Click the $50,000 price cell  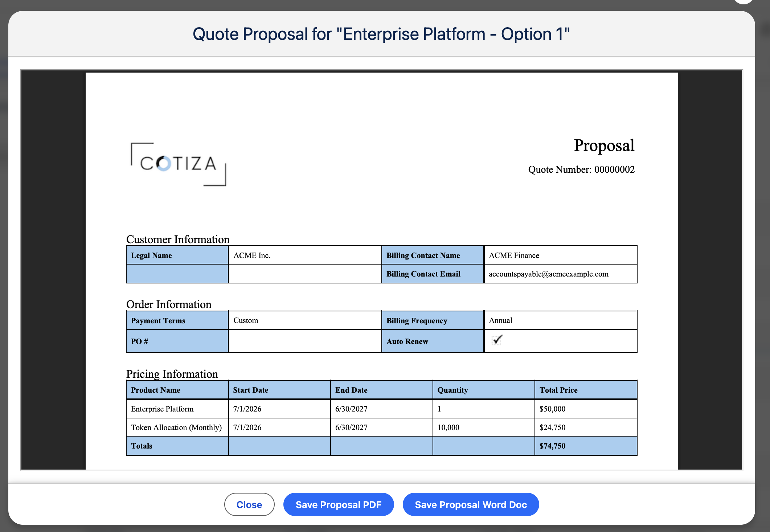click(586, 409)
